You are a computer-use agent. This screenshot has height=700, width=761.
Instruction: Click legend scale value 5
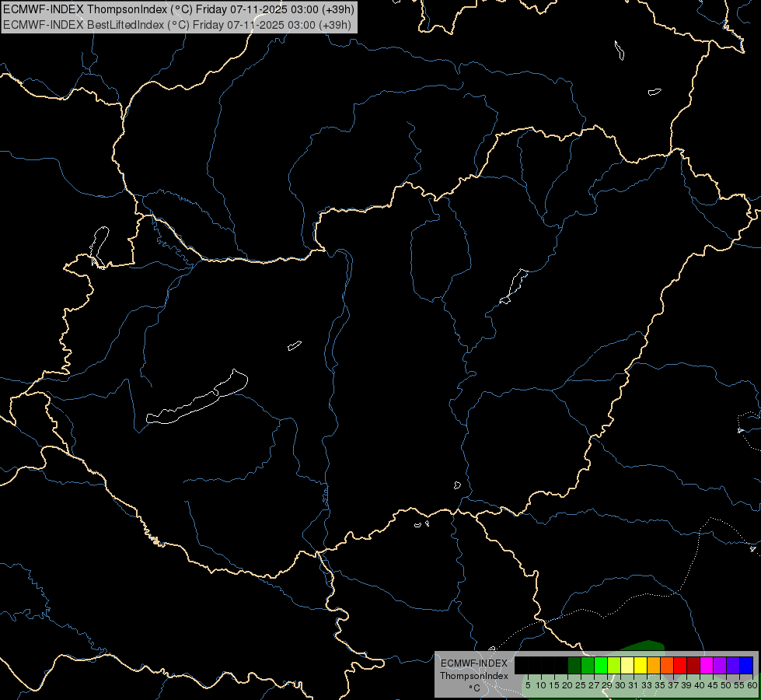(x=528, y=685)
